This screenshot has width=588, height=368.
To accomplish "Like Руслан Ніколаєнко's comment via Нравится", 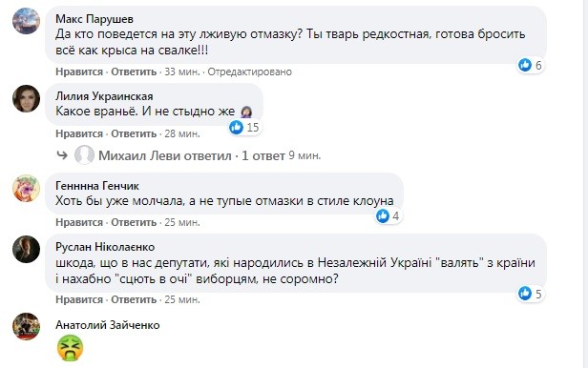I will click(x=79, y=299).
